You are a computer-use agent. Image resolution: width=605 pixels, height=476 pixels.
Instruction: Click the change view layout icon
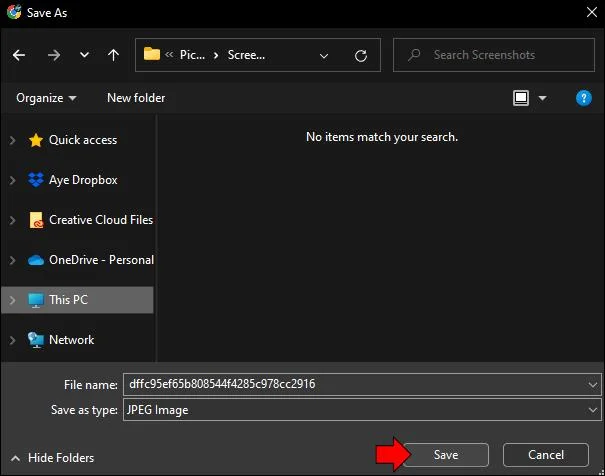point(521,98)
